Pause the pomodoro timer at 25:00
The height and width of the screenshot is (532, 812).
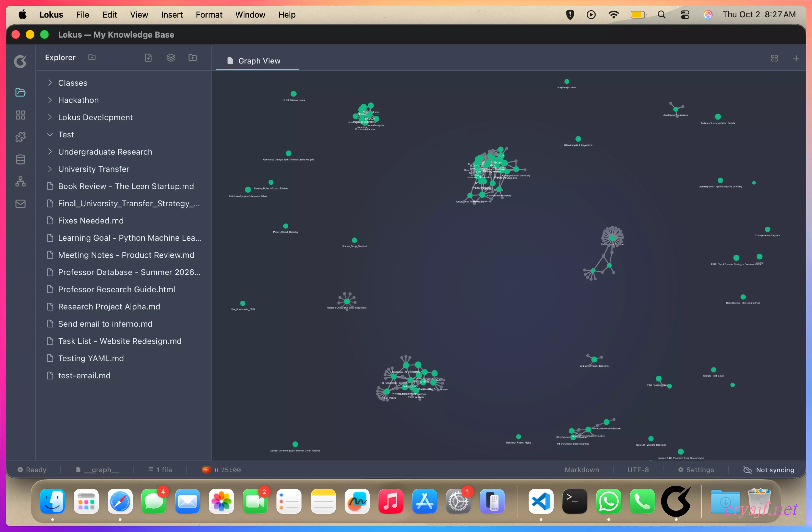click(x=216, y=470)
